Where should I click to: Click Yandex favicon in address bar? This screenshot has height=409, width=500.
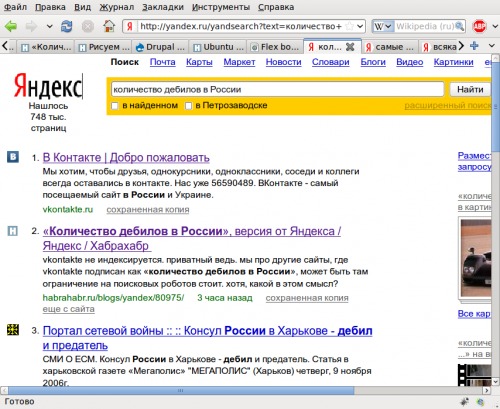click(x=130, y=26)
